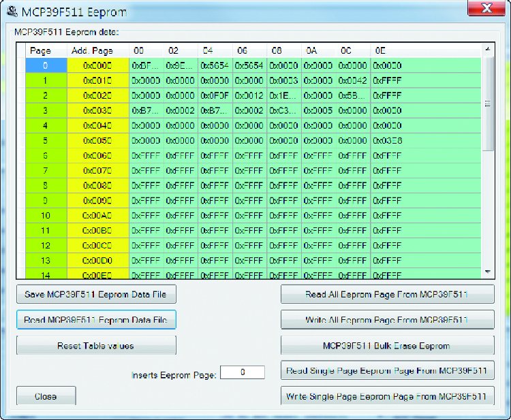
Task: Click the 0C column header
Action: 354,50
